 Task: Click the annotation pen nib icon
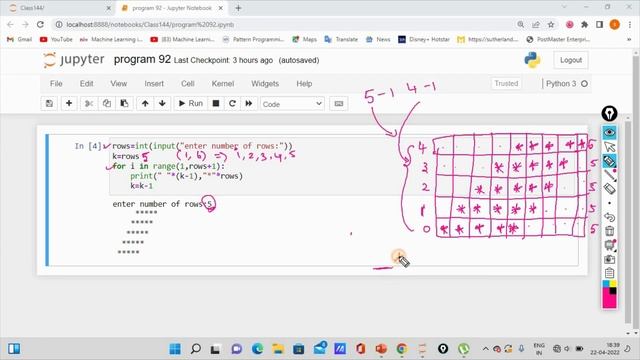tap(609, 114)
